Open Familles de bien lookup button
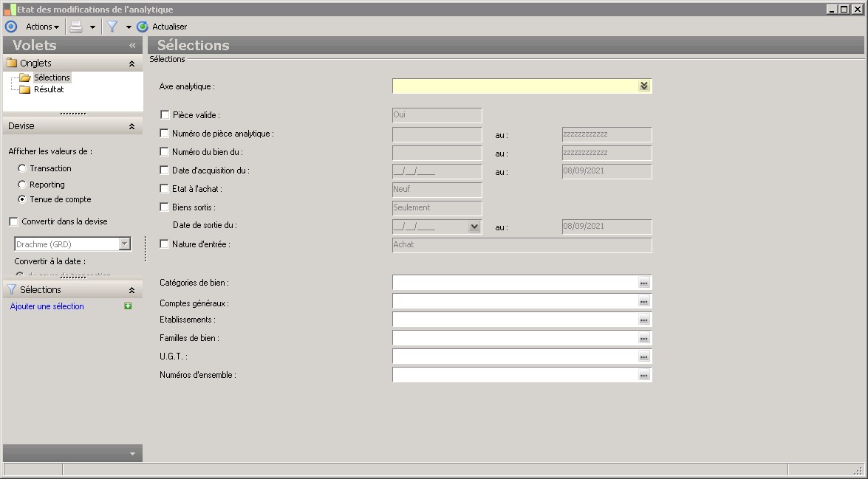Image resolution: width=868 pixels, height=479 pixels. (643, 338)
